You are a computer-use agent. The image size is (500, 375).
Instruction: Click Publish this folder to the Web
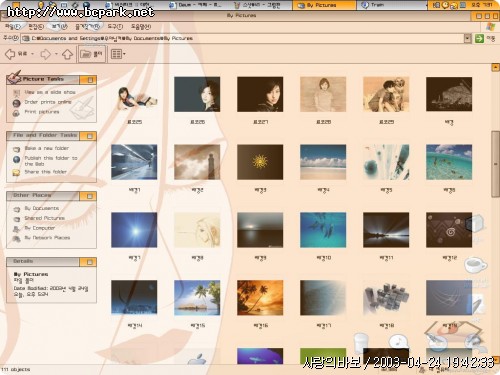(51, 161)
